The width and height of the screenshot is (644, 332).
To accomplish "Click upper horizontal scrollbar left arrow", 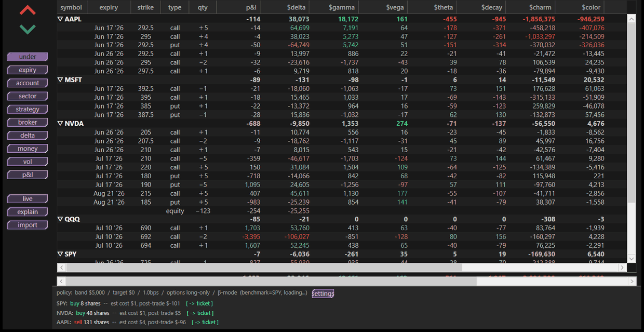I will [x=61, y=267].
